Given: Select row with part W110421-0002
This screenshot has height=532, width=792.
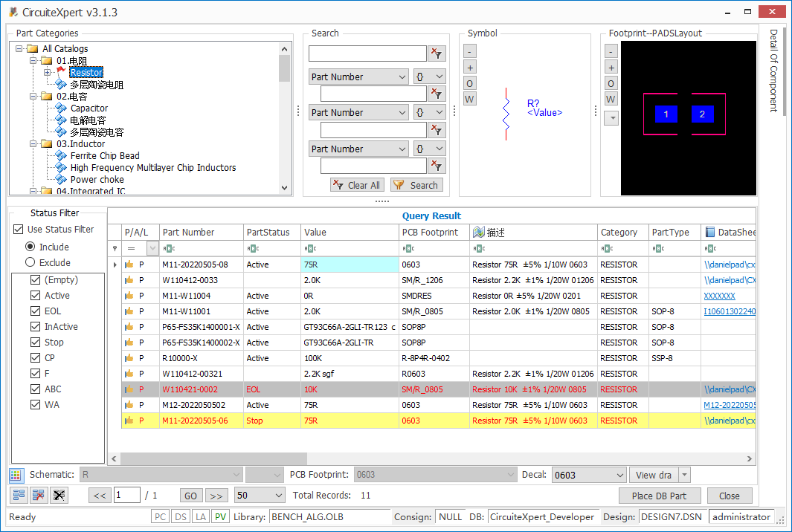Looking at the screenshot, I should pyautogui.click(x=439, y=389).
